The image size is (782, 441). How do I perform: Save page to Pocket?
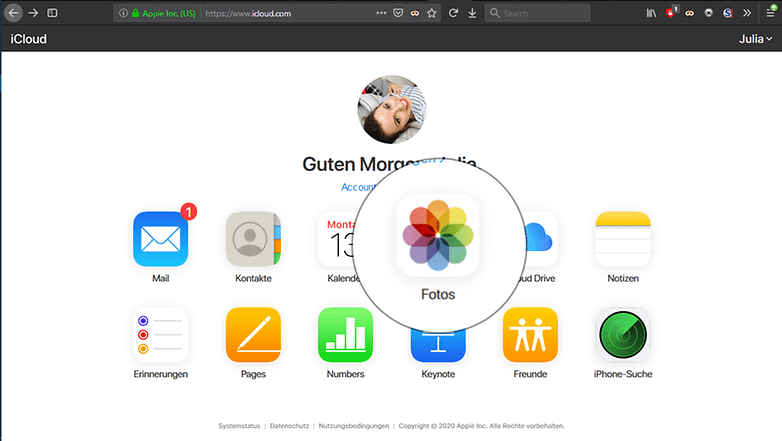click(x=398, y=13)
